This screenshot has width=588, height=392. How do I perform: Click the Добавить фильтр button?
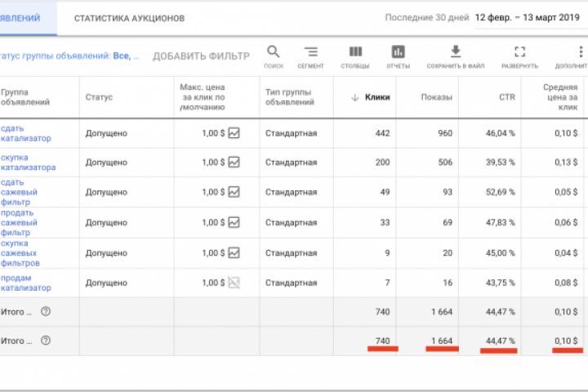[x=201, y=56]
